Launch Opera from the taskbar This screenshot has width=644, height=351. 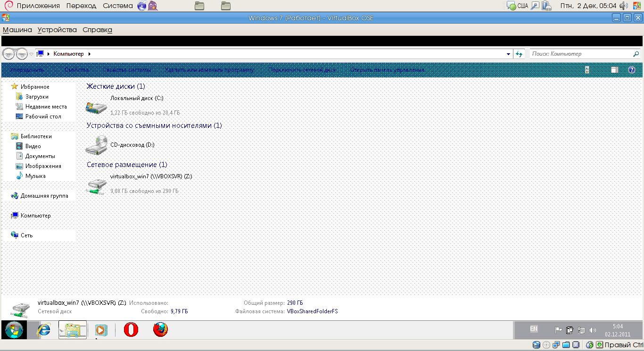pyautogui.click(x=131, y=329)
